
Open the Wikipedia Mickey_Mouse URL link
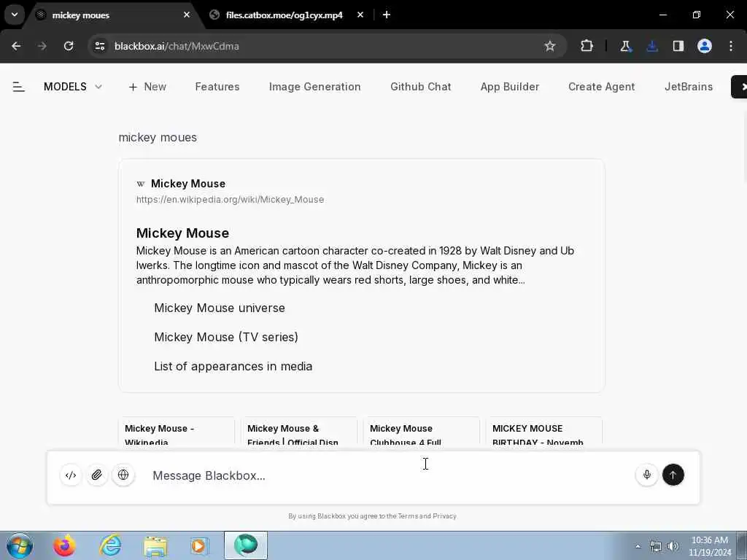[230, 200]
